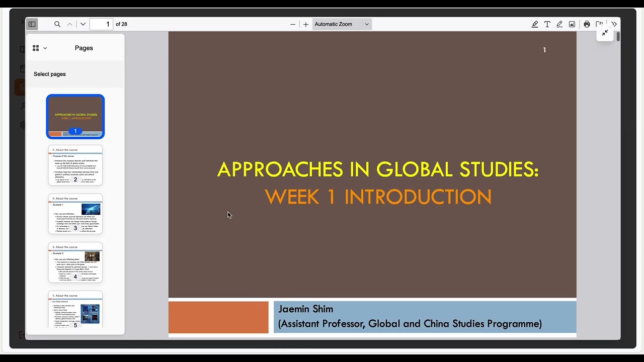Go to previous page arrow
The height and width of the screenshot is (362, 644).
(70, 24)
